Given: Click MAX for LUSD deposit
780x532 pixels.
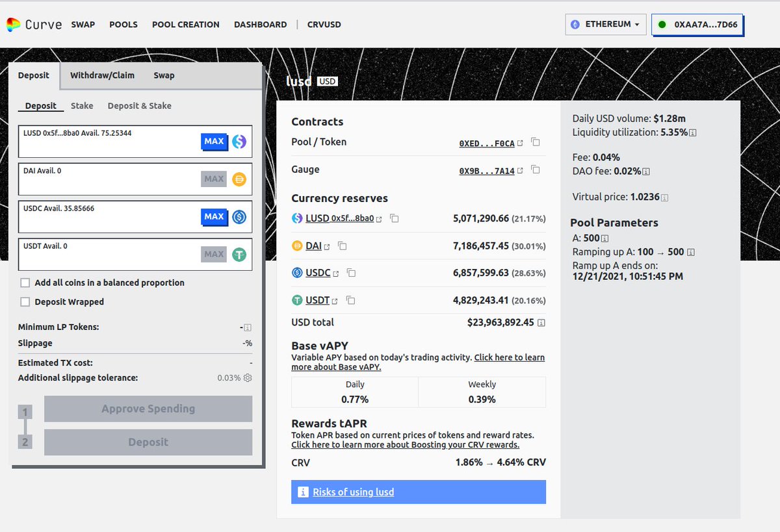Looking at the screenshot, I should pyautogui.click(x=214, y=141).
